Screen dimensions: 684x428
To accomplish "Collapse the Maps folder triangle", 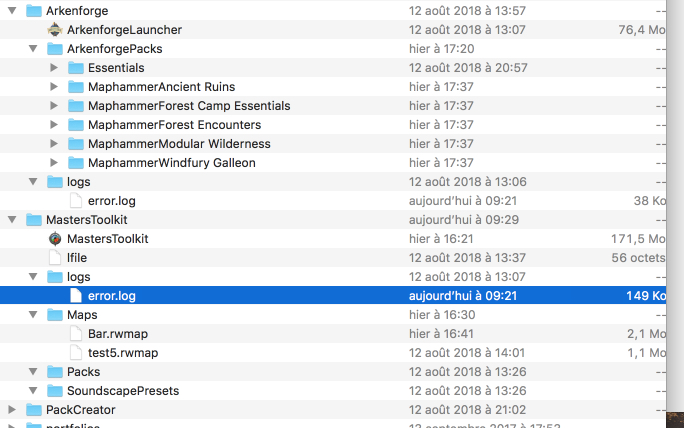I will tap(33, 315).
